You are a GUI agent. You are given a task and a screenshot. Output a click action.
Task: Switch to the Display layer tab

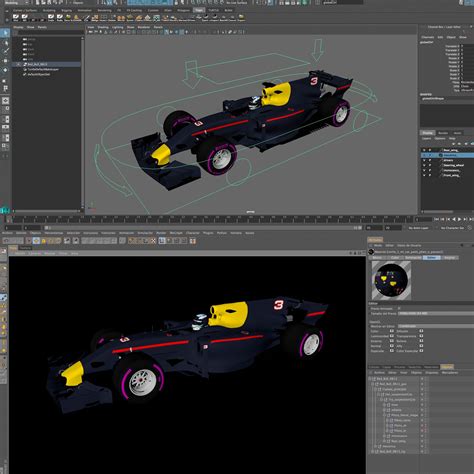428,133
